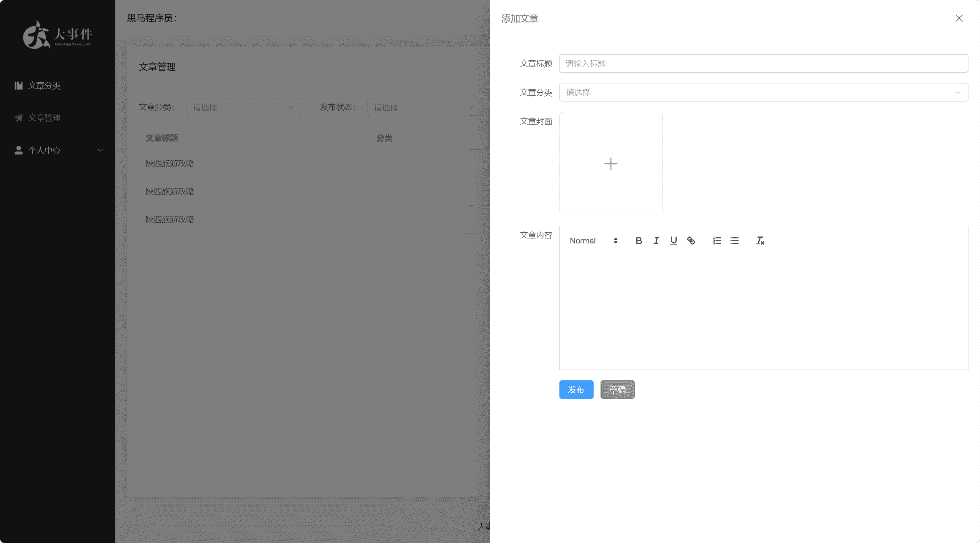Click inside the article content editor area
Viewport: 980px width, 543px height.
pos(763,311)
